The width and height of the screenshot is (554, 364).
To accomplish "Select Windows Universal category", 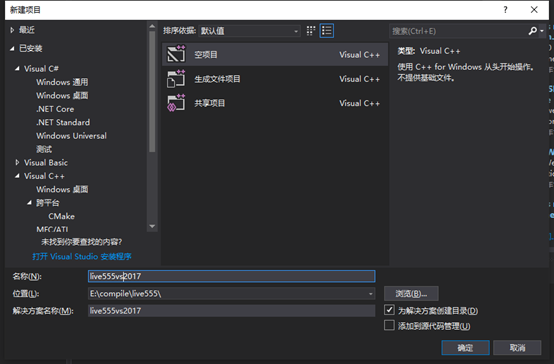I will coord(71,136).
